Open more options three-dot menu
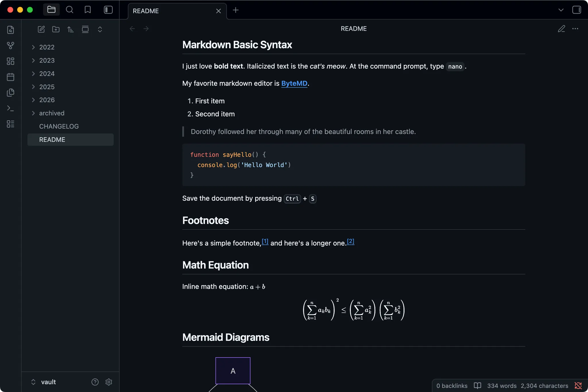Screen dimensions: 588x392 (x=575, y=29)
